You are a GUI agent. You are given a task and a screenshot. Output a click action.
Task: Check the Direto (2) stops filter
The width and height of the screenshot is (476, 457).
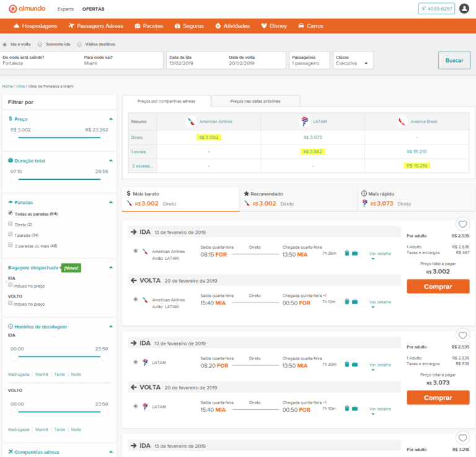click(x=11, y=224)
